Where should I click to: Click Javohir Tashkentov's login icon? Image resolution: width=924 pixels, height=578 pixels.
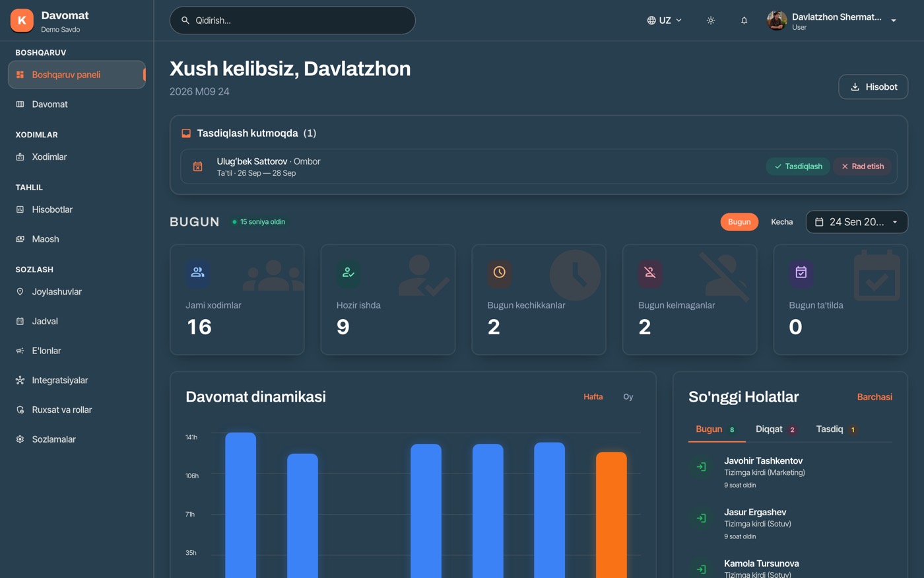[702, 467]
